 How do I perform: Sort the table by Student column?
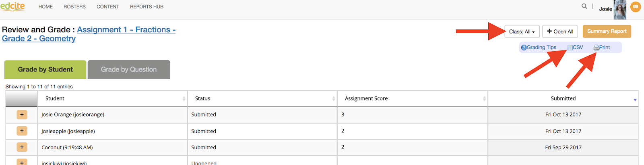[112, 98]
